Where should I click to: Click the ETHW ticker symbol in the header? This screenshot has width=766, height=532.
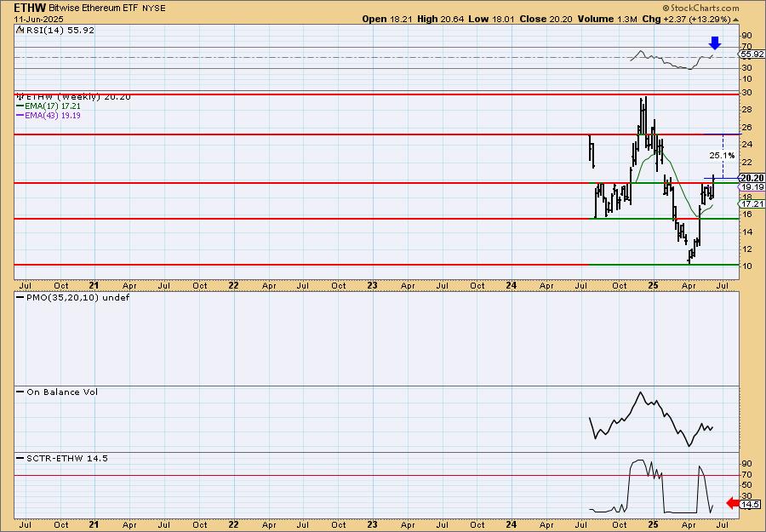(30, 8)
